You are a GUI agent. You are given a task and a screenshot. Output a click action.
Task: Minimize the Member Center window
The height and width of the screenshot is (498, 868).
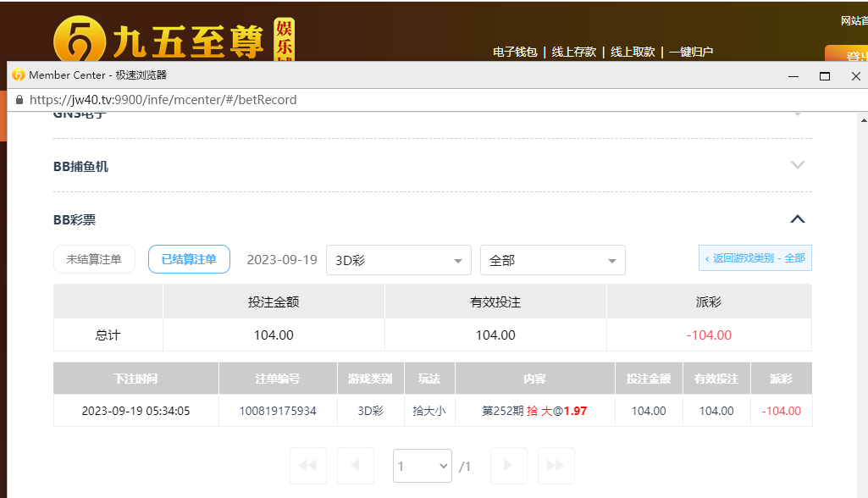pos(793,76)
